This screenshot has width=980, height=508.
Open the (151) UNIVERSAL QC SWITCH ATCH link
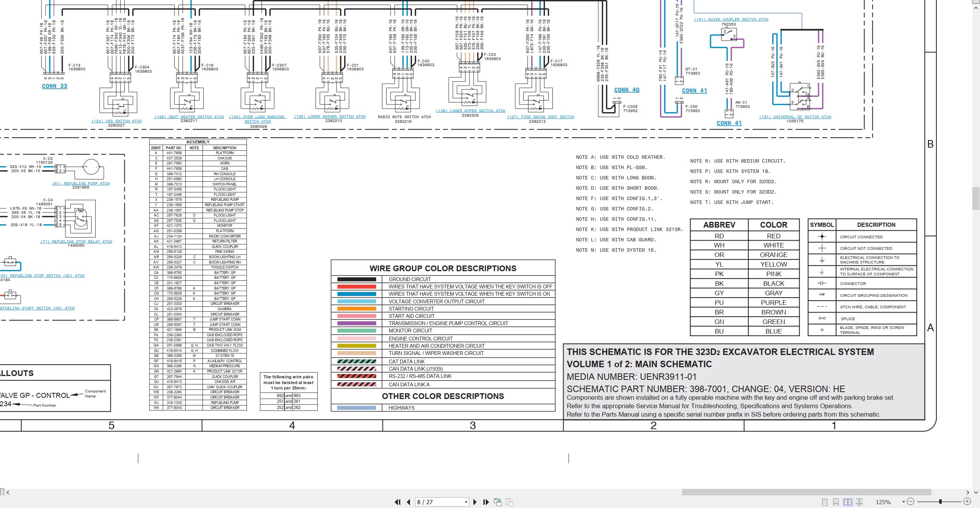pos(795,117)
